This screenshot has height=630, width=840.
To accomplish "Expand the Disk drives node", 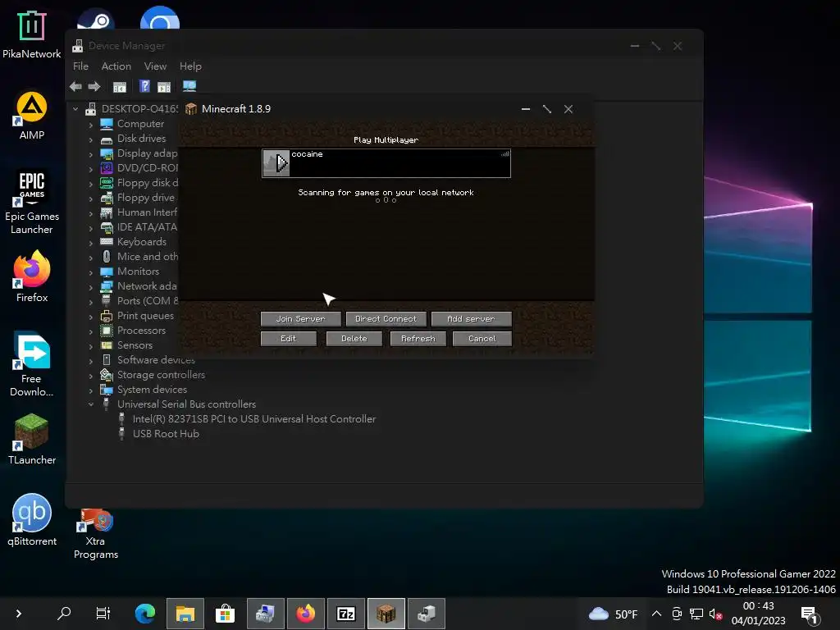I will tap(90, 139).
